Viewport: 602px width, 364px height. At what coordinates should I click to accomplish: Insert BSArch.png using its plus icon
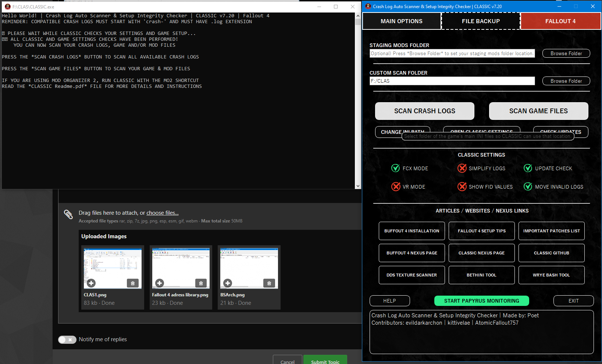click(228, 283)
